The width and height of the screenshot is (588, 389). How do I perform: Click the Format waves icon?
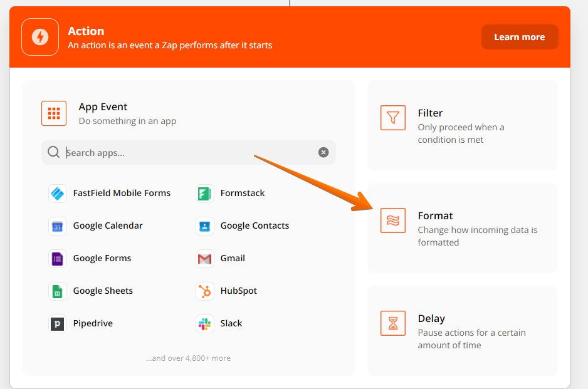coord(393,220)
